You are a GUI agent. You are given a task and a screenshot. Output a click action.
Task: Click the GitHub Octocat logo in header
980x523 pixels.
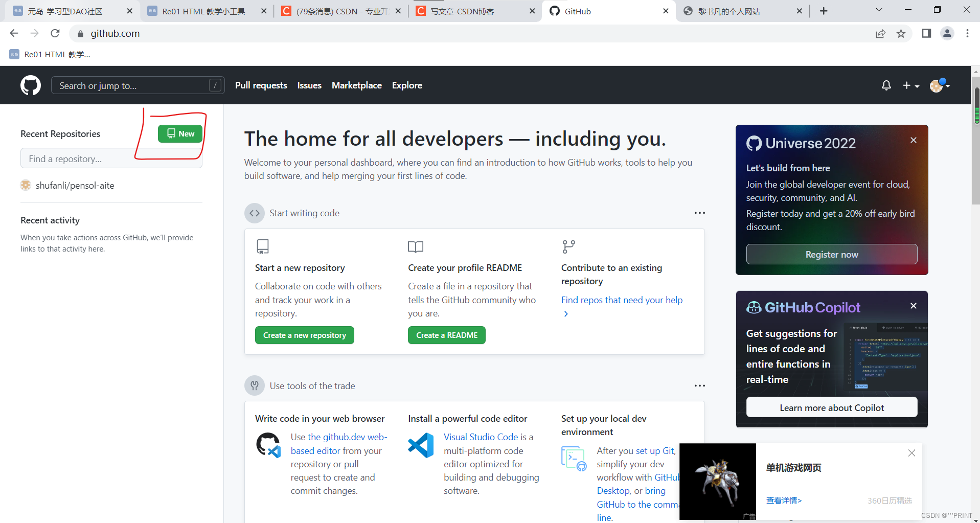pos(31,85)
